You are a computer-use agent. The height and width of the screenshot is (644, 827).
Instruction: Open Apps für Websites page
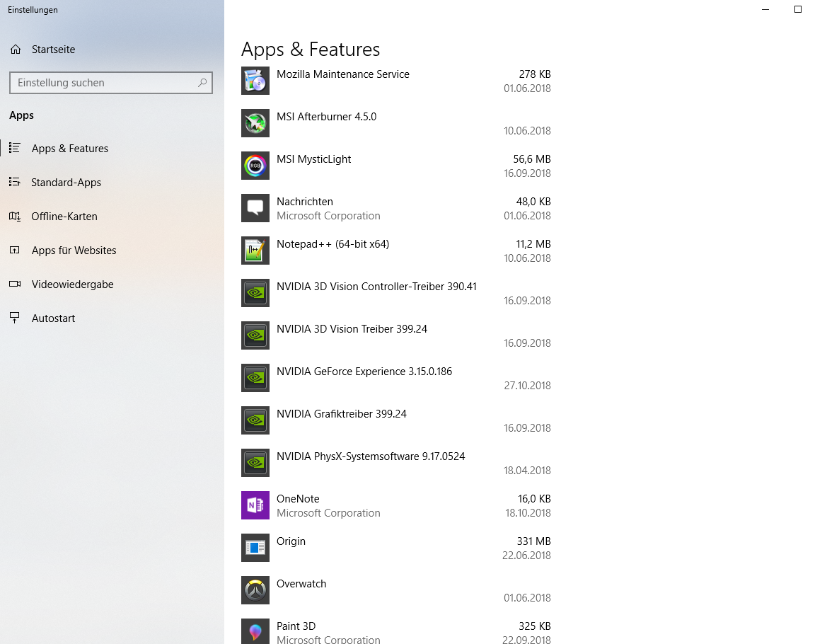point(74,250)
